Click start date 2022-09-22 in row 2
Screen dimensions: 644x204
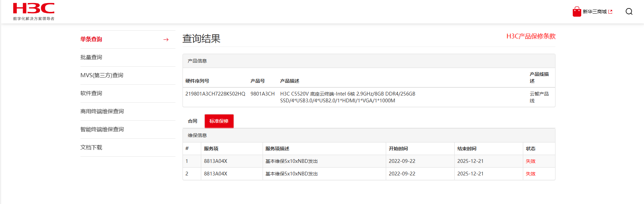402,174
